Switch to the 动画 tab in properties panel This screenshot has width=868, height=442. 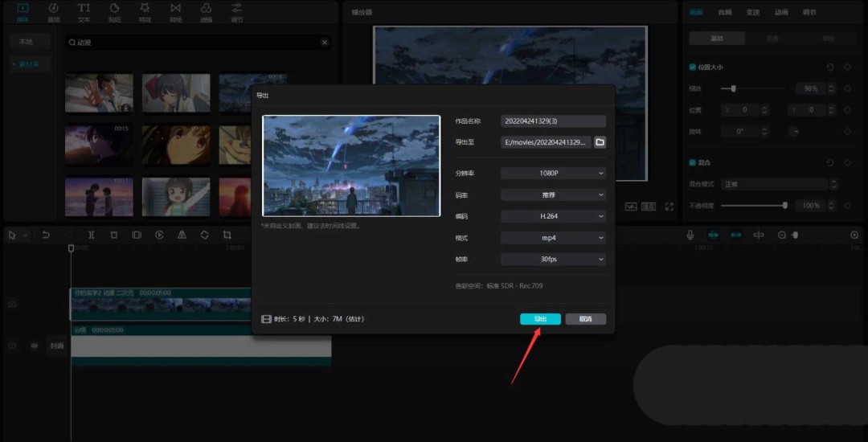click(781, 12)
